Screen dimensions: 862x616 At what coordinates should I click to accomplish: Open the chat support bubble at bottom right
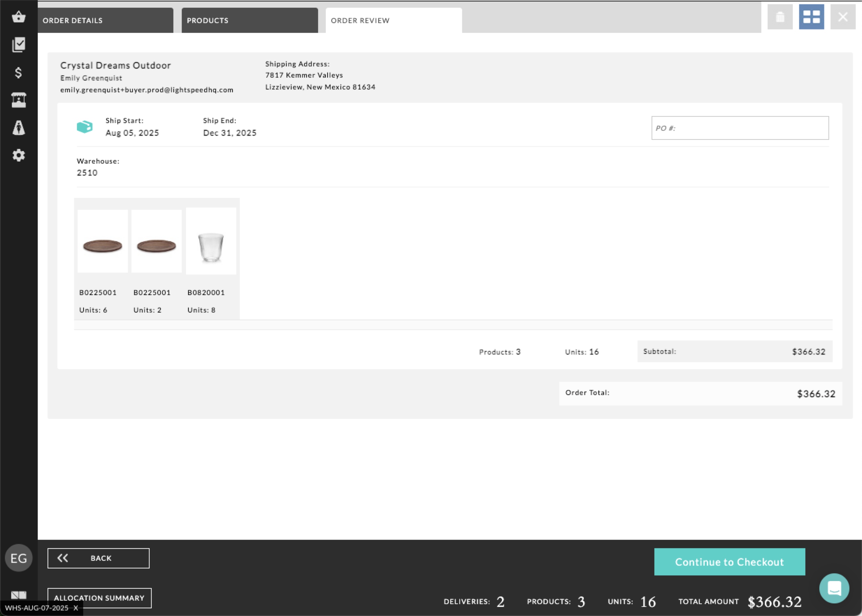(x=834, y=588)
